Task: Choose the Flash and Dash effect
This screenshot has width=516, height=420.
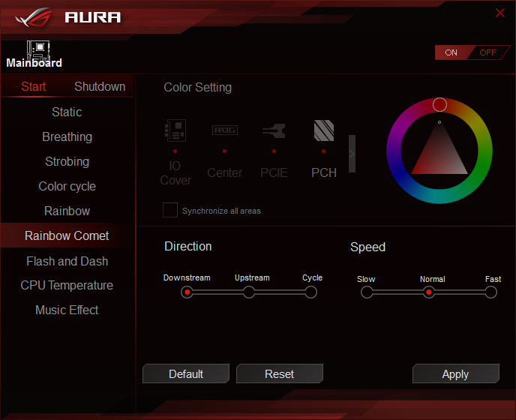Action: 67,261
